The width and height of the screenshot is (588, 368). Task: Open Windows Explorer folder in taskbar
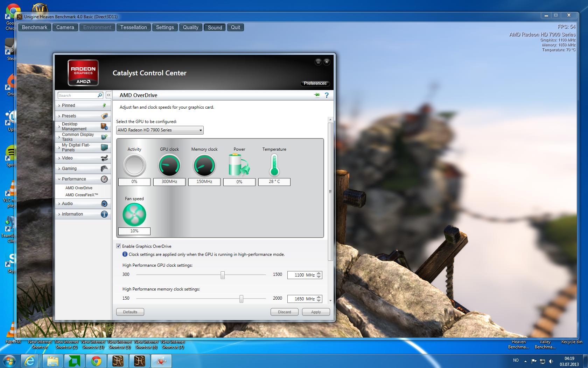(x=53, y=361)
